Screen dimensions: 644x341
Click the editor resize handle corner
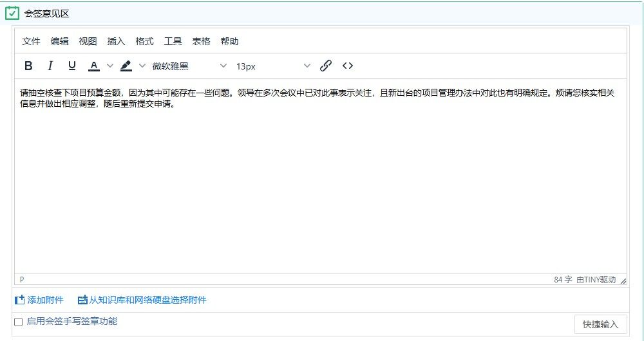point(623,281)
